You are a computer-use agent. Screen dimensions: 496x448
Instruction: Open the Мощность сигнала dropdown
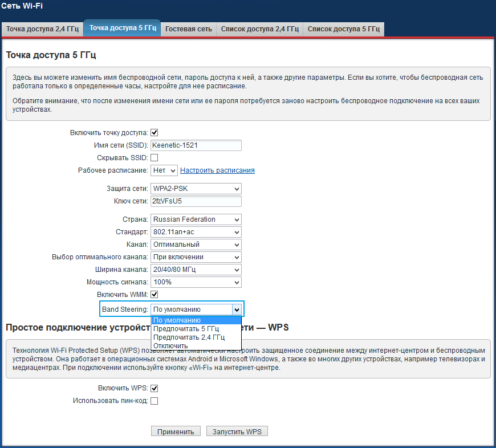196,282
